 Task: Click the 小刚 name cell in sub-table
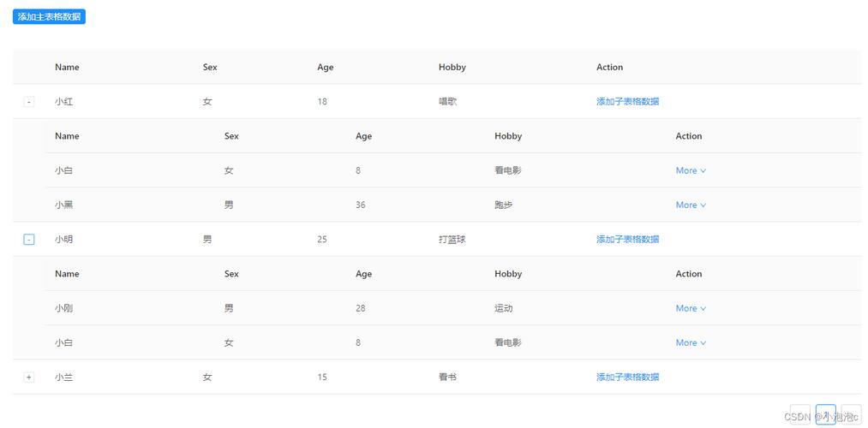coord(64,308)
